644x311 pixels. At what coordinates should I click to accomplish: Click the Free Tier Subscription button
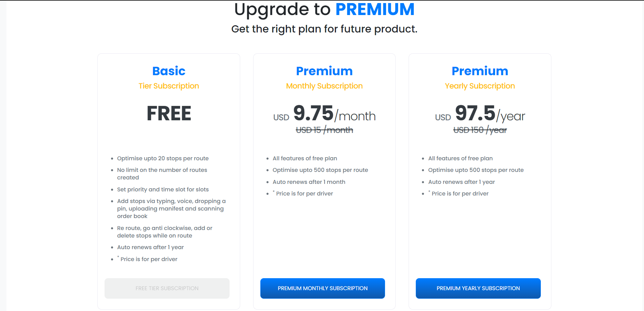(167, 288)
